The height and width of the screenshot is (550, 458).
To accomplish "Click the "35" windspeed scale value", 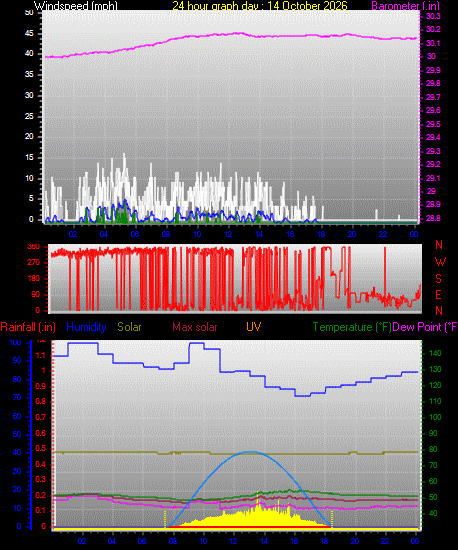I will coord(29,74).
